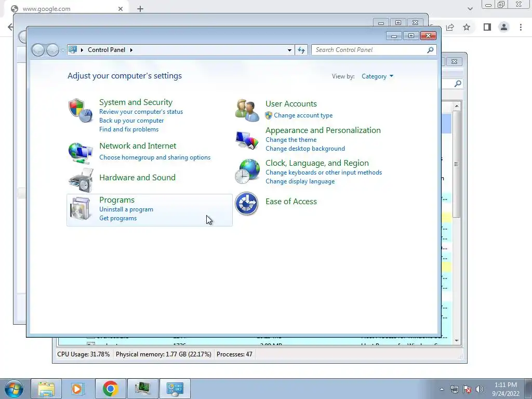Click Back up your computer
This screenshot has width=532, height=399.
pos(131,121)
